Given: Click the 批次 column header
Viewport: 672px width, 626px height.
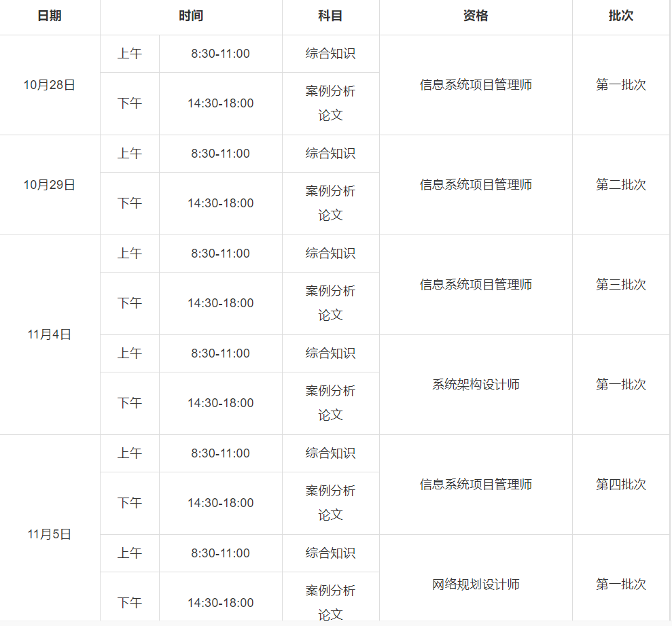Looking at the screenshot, I should click(620, 16).
